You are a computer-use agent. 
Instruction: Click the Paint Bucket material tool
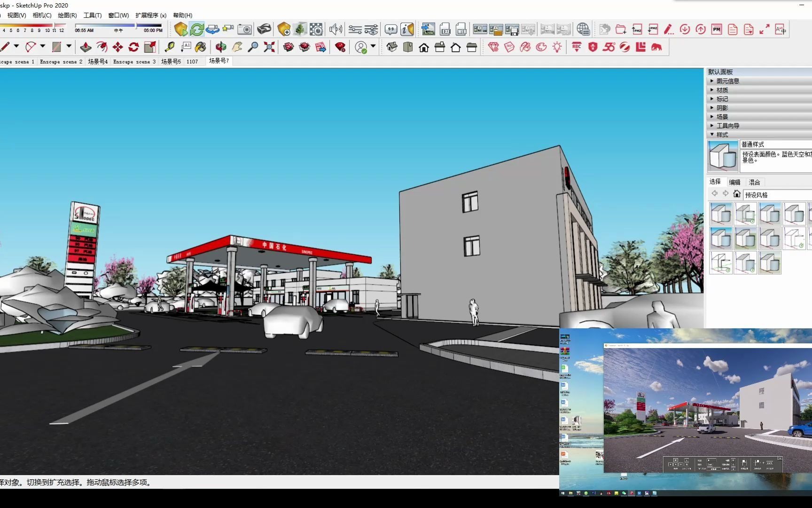pyautogui.click(x=201, y=47)
